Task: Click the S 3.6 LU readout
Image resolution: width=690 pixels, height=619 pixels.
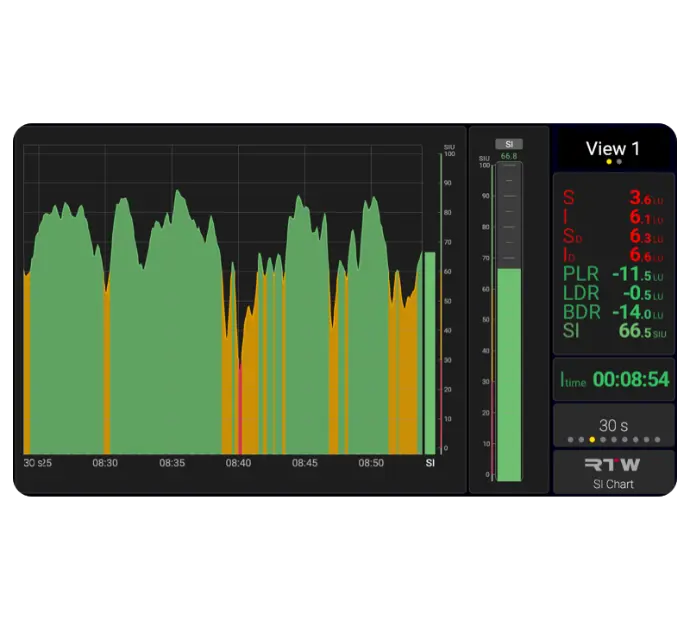Action: 613,198
